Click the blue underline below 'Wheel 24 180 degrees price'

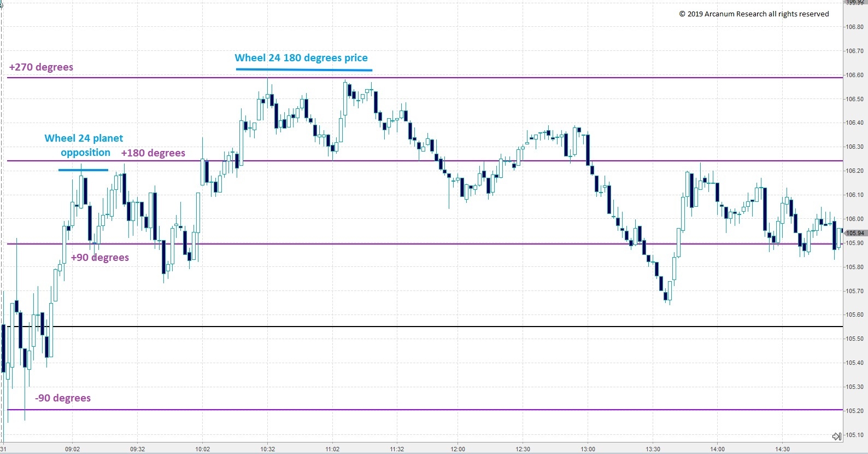coord(304,70)
